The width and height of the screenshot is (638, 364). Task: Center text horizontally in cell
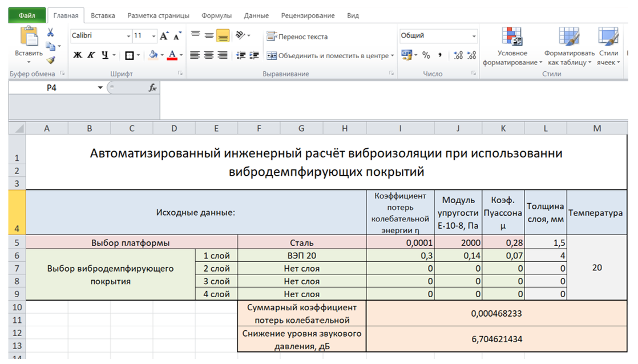pos(209,55)
